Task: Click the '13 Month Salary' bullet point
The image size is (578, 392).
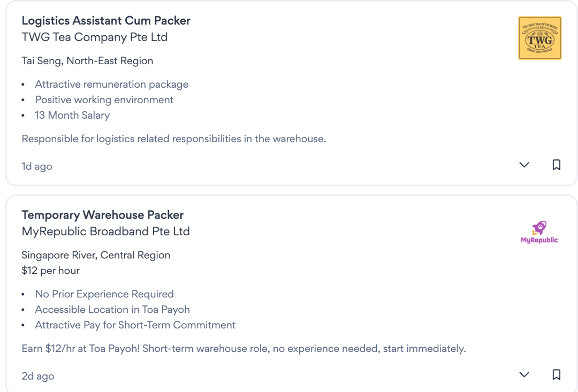Action: click(x=72, y=115)
